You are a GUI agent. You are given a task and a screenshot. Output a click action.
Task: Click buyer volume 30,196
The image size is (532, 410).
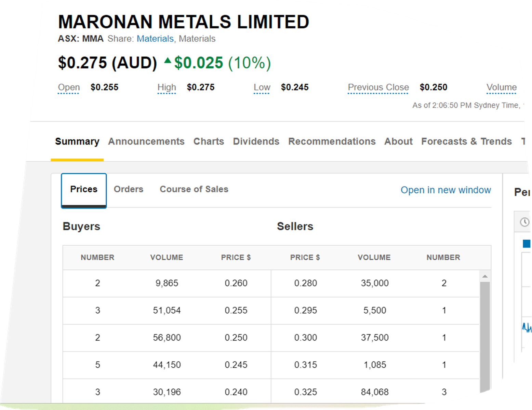(167, 392)
